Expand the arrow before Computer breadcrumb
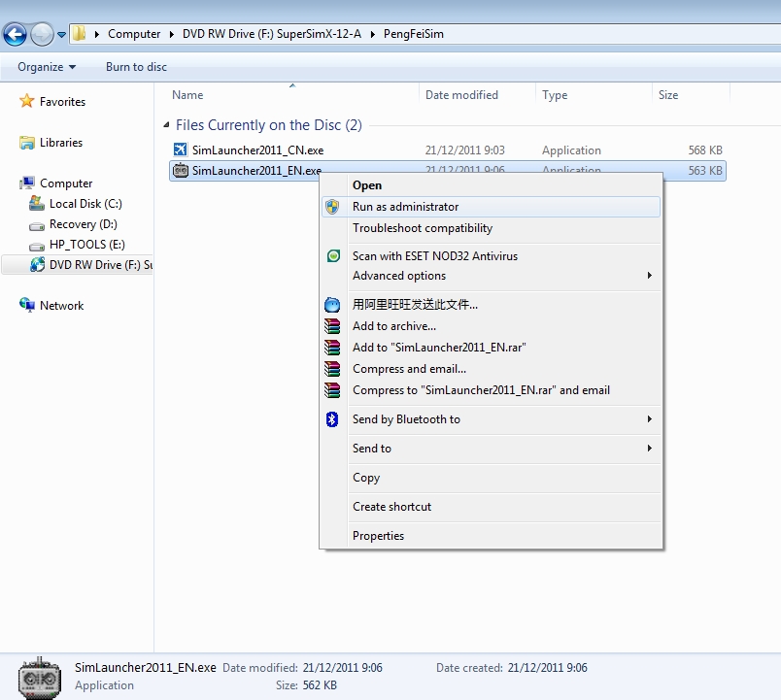 click(97, 34)
